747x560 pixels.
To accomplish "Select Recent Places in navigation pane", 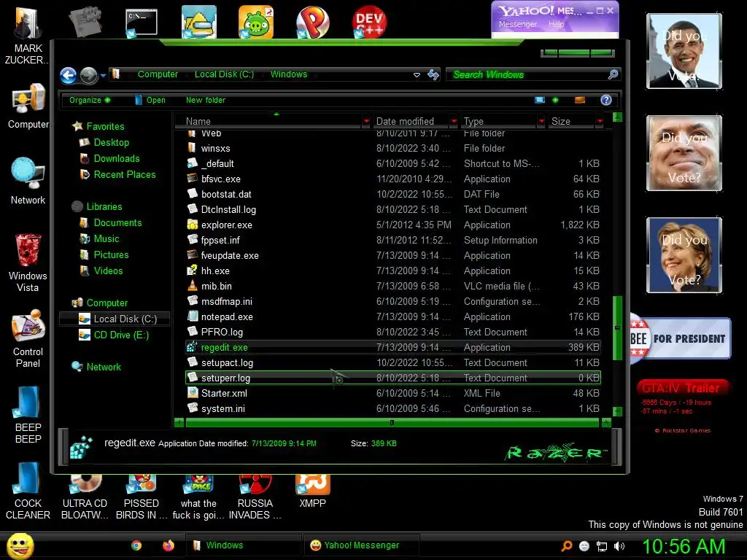I will (x=124, y=175).
